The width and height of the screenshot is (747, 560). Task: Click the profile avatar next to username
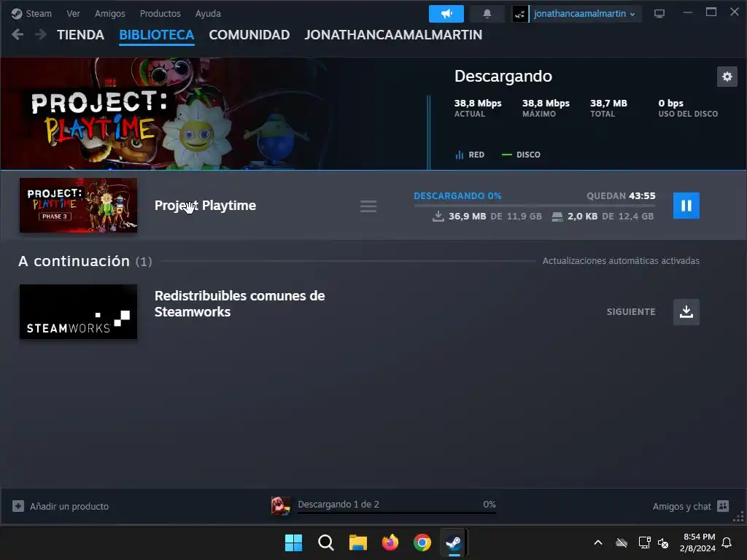(519, 14)
